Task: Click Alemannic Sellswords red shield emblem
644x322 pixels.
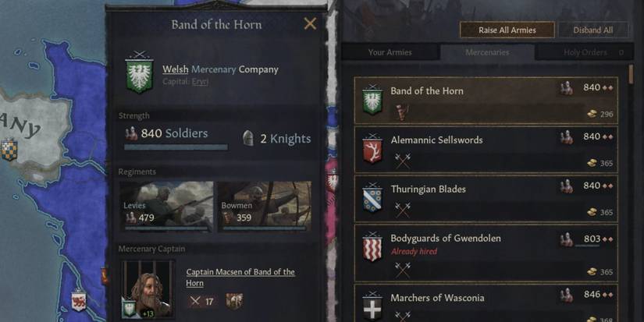Action: point(372,147)
